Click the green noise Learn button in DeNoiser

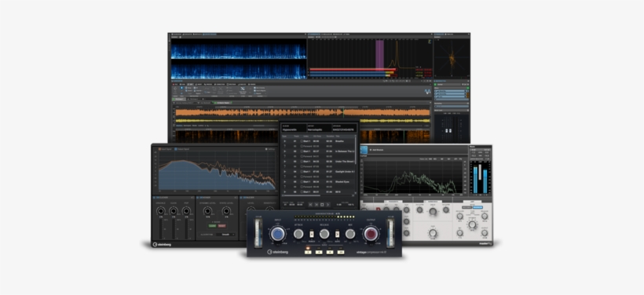(212, 226)
